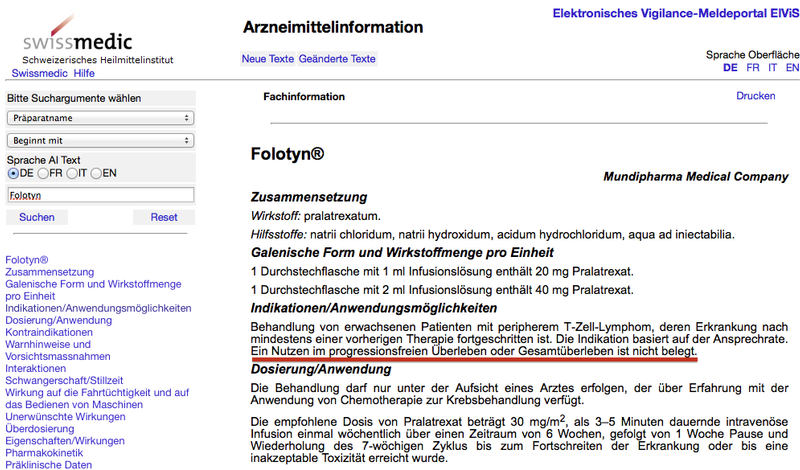The width and height of the screenshot is (800, 470).
Task: Jump to Indikationen/Anwendungsmöglichkeiten in sidebar
Action: tap(98, 308)
